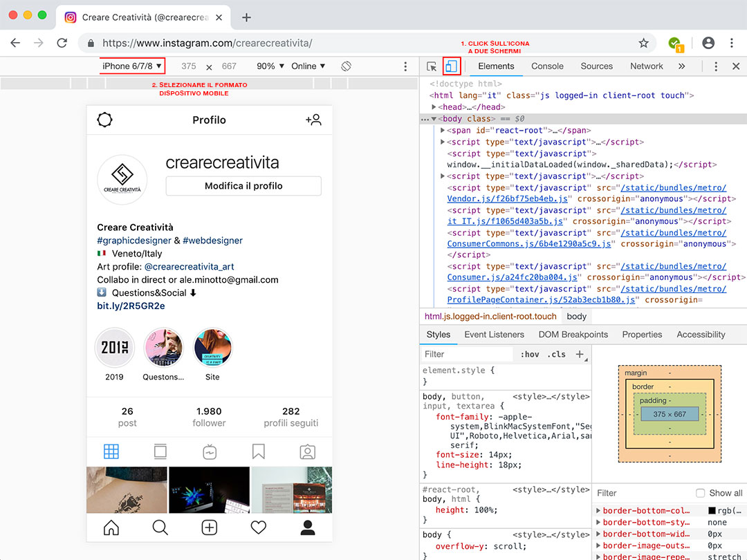Image resolution: width=747 pixels, height=560 pixels.
Task: Open the Chrome three-dot menu
Action: pyautogui.click(x=732, y=43)
